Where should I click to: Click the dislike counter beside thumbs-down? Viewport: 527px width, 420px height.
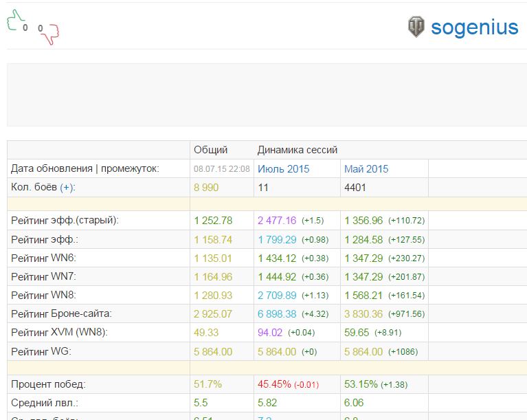[41, 28]
